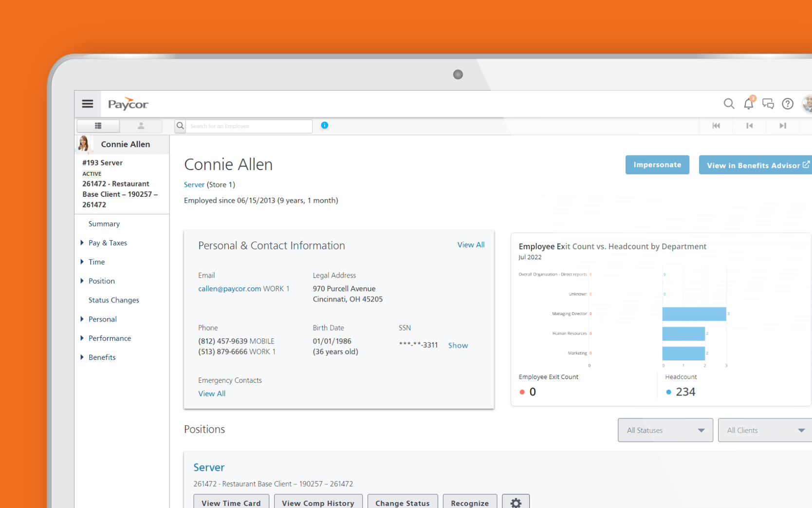Click Managing Director headcount bar
812x508 pixels.
pyautogui.click(x=694, y=314)
